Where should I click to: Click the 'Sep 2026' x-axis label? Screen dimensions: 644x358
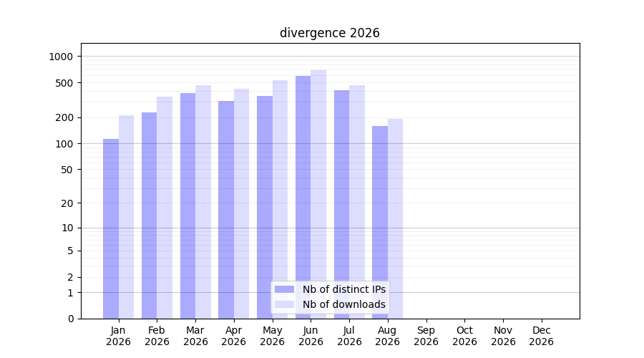426,336
